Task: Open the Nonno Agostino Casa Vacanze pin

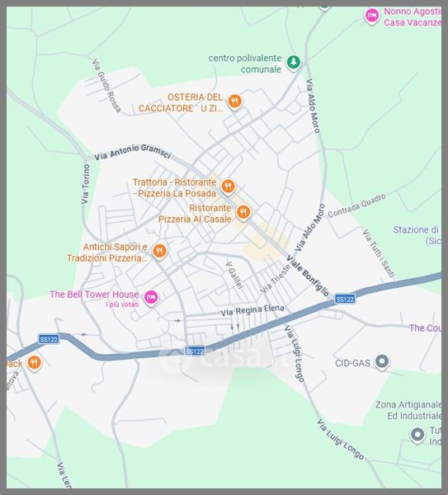Action: click(372, 16)
